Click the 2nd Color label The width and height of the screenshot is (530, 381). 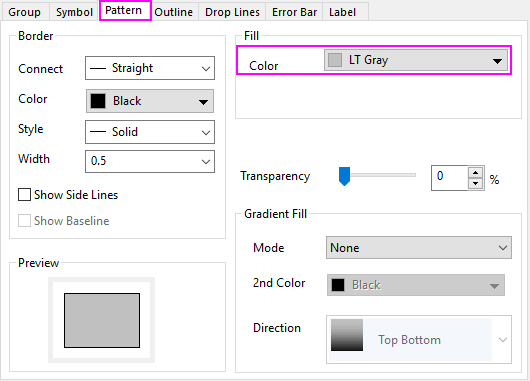(279, 283)
